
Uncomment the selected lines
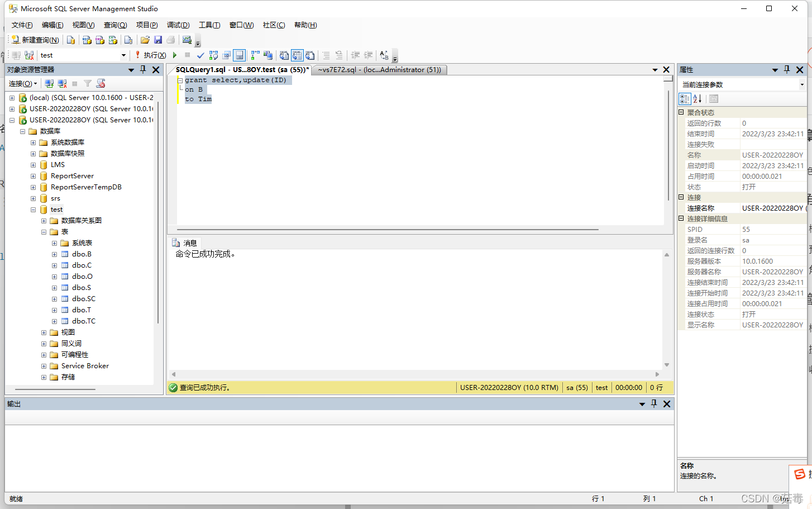click(x=339, y=55)
